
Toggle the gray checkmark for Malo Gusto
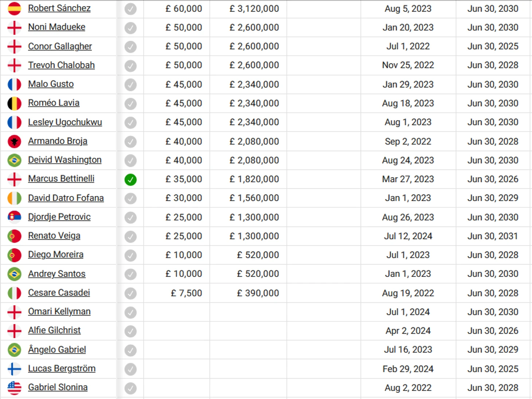130,85
